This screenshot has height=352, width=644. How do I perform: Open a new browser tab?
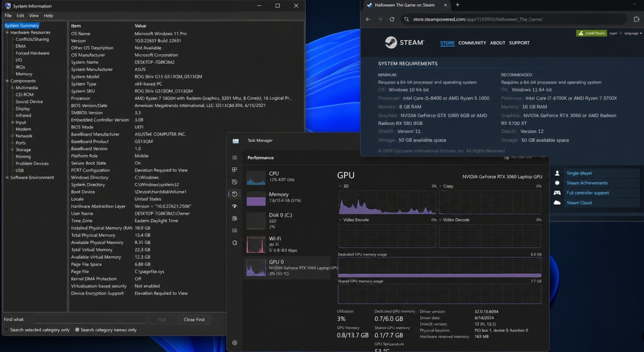(457, 5)
